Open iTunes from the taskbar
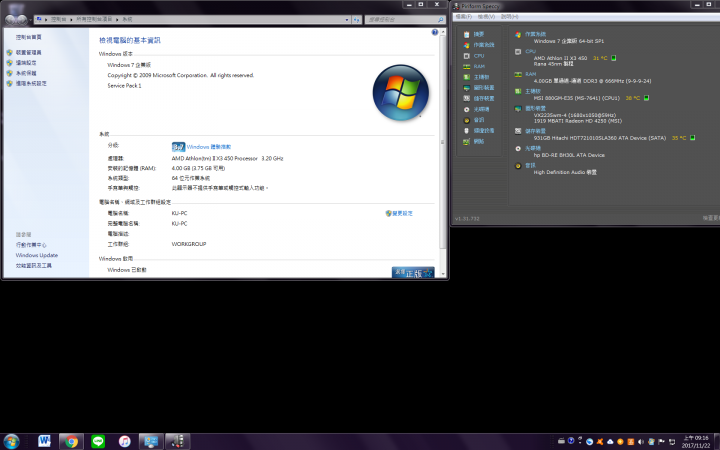720x450 pixels. tap(124, 442)
